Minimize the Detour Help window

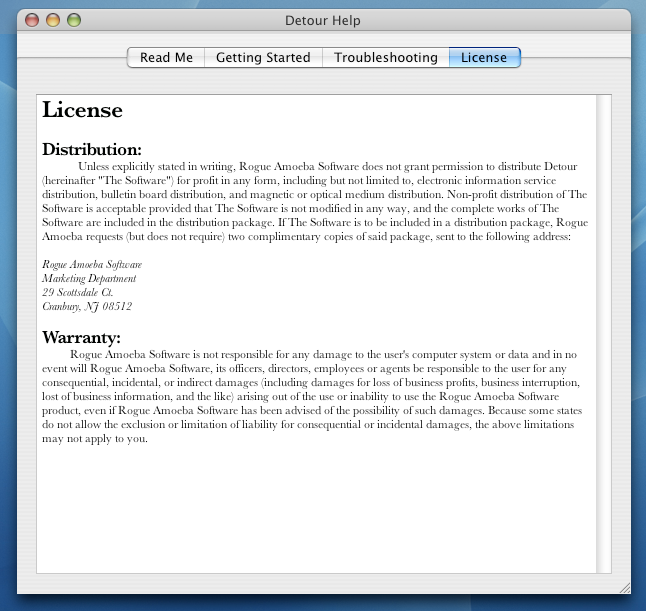53,20
